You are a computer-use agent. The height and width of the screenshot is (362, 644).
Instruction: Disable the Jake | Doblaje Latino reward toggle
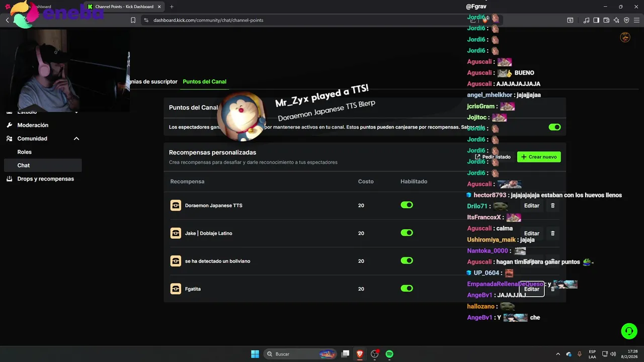(x=407, y=233)
